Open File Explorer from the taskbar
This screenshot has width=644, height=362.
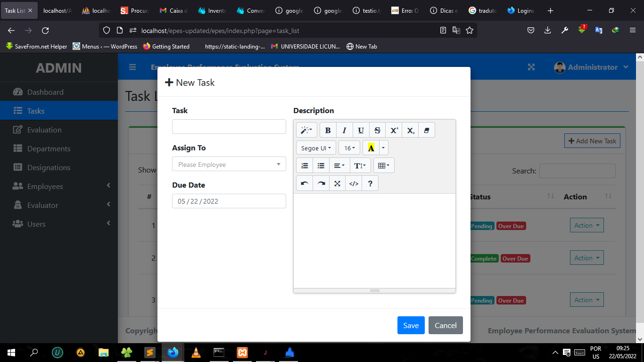pos(104,352)
